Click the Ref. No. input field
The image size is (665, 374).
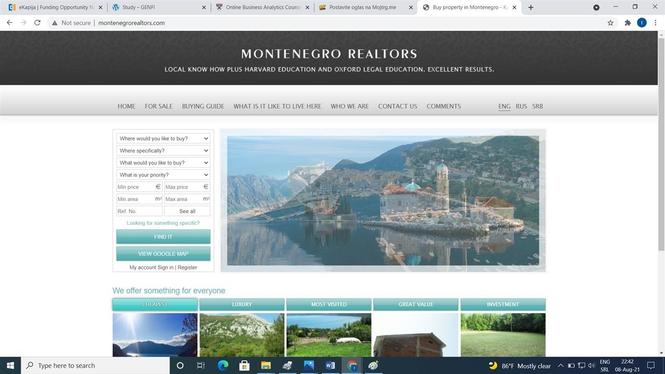[x=139, y=211]
